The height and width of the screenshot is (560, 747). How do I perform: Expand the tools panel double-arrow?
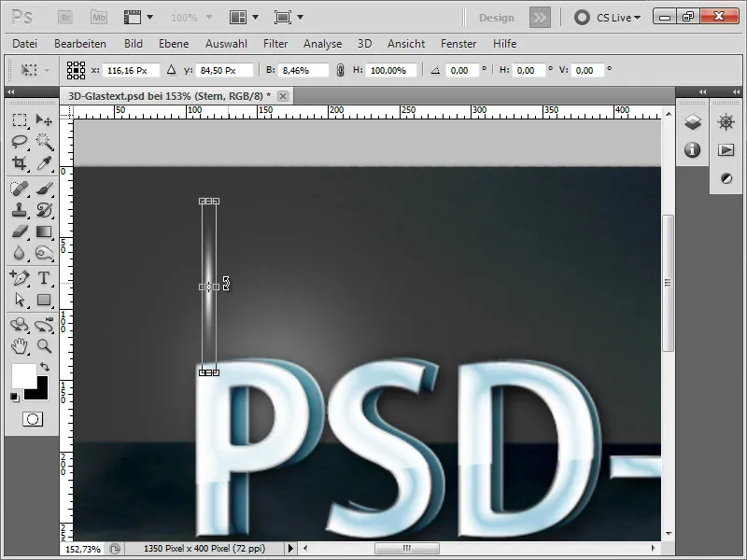[x=11, y=91]
